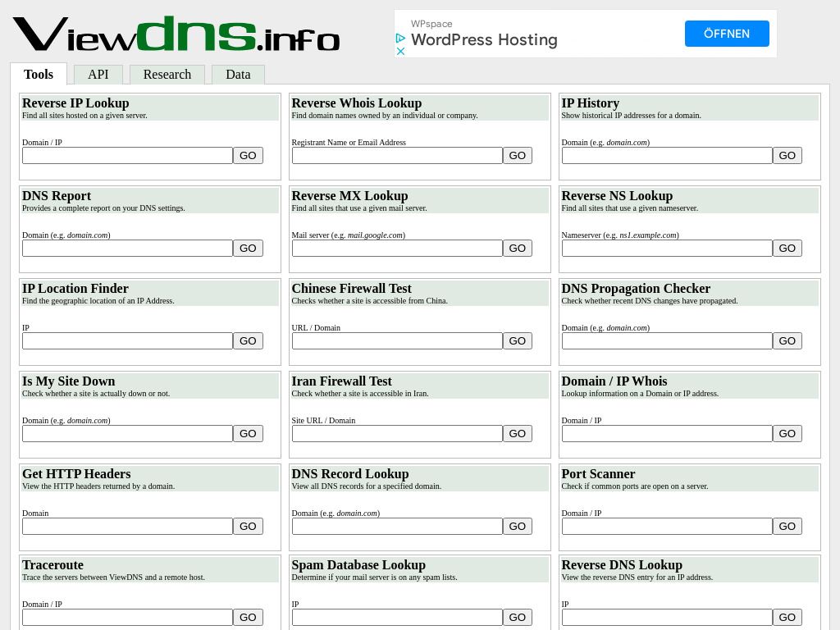840x630 pixels.
Task: Click GO for Is My Site Down
Action: pos(248,433)
